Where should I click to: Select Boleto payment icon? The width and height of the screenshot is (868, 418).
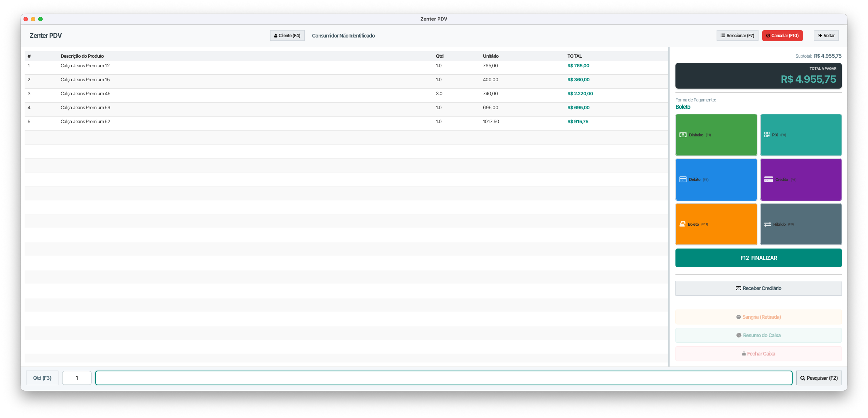point(682,224)
